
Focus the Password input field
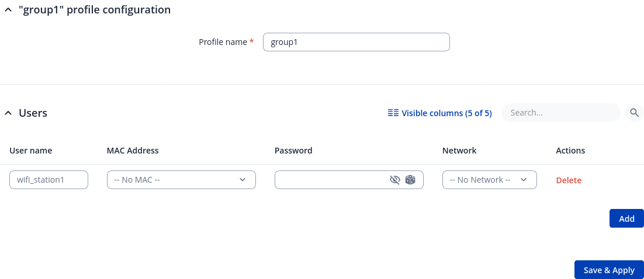coord(330,180)
